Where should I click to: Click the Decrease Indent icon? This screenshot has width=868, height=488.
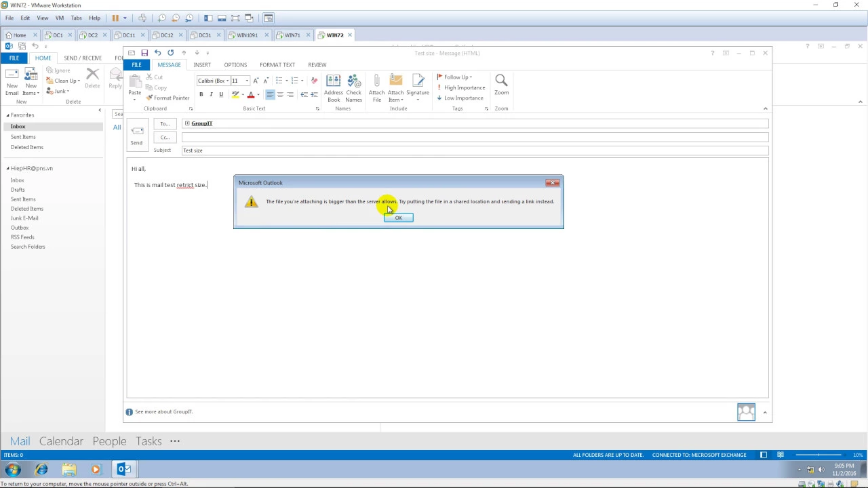304,94
